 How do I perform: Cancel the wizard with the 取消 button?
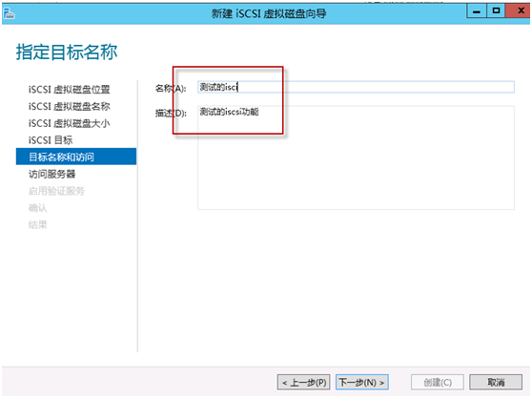pos(496,383)
